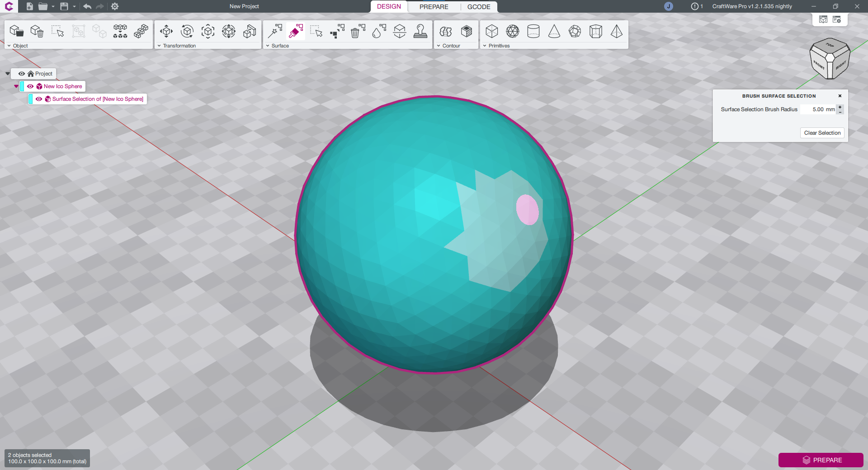Collapse the Primitives toolbar group

pyautogui.click(x=485, y=46)
